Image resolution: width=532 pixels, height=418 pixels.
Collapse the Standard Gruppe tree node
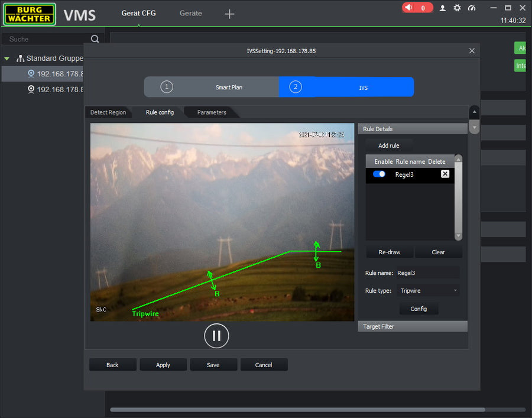(x=7, y=59)
